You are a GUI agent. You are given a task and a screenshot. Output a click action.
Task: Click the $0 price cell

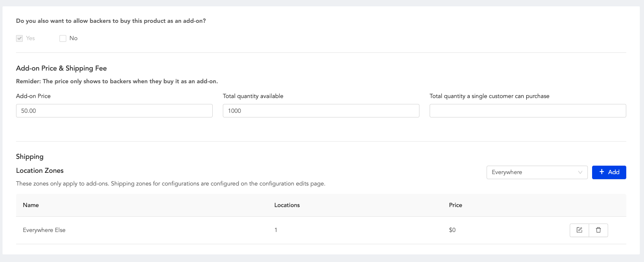coord(452,230)
